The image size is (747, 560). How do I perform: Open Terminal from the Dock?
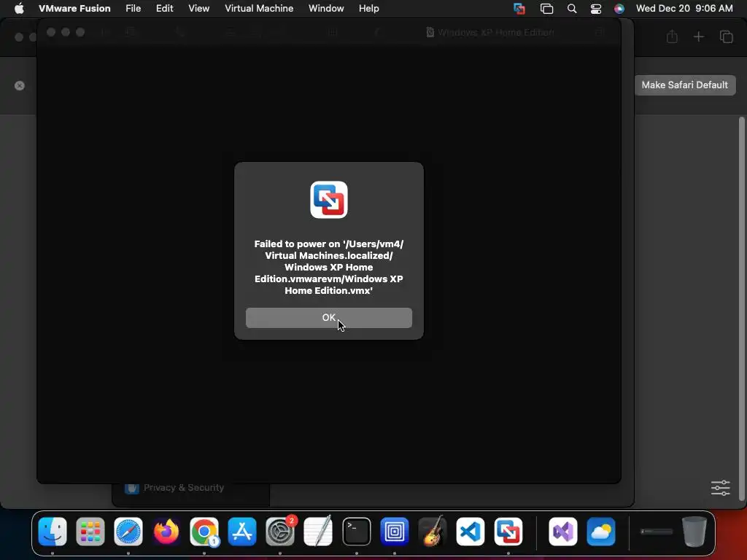click(356, 532)
